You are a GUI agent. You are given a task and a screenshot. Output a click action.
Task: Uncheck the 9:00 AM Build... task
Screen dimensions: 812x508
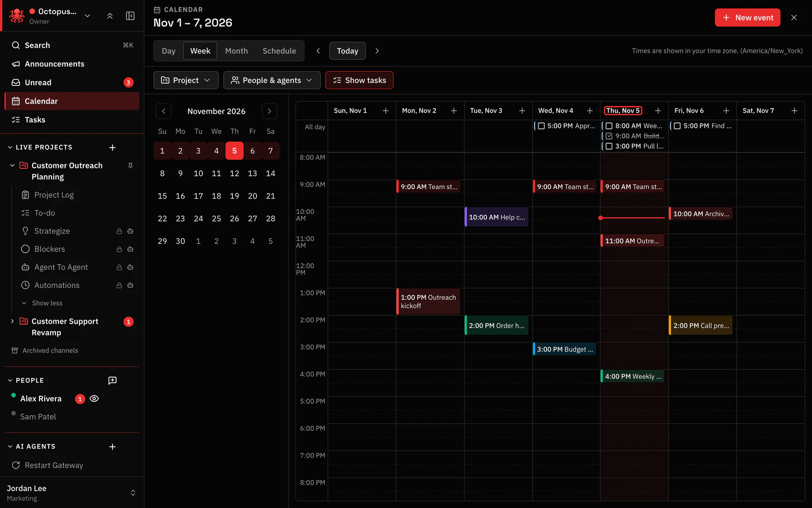(609, 136)
